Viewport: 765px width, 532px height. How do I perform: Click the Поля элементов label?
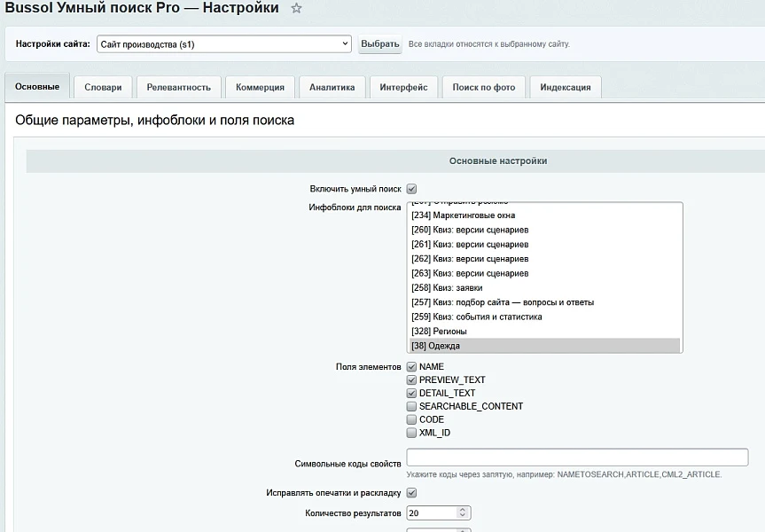[x=369, y=366]
